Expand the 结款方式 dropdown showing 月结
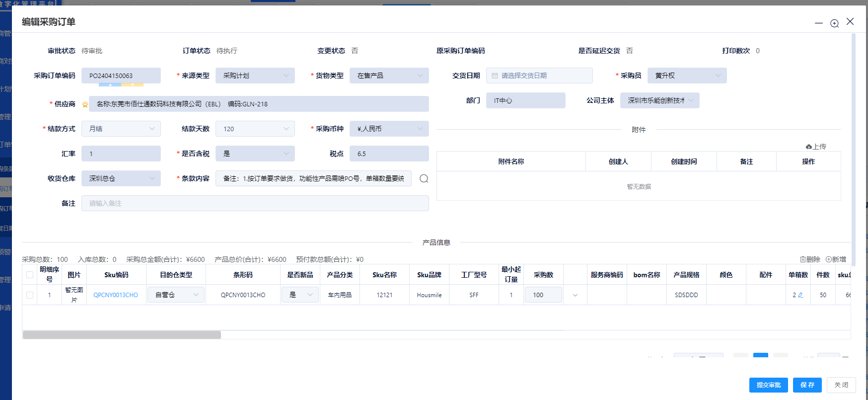 [x=121, y=129]
